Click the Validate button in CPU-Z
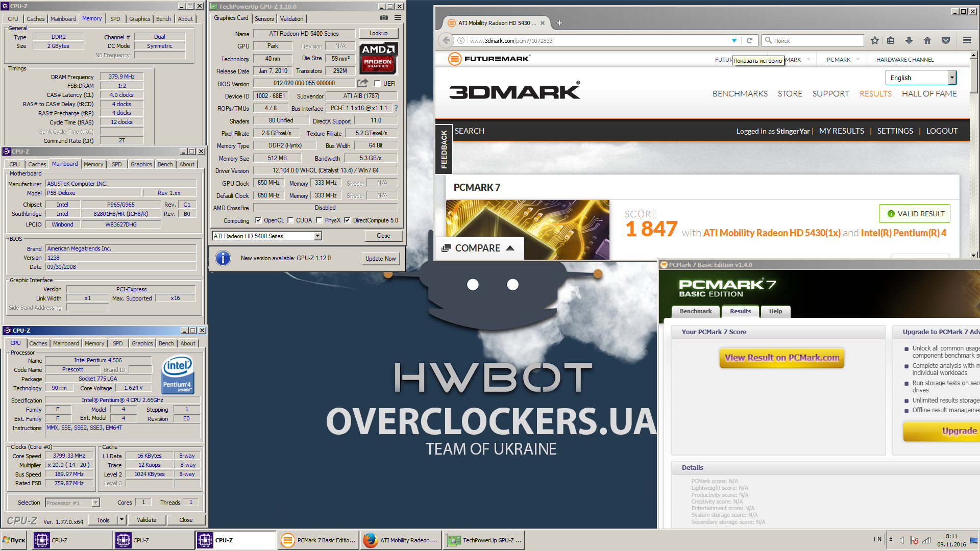980x551 pixels. point(146,520)
